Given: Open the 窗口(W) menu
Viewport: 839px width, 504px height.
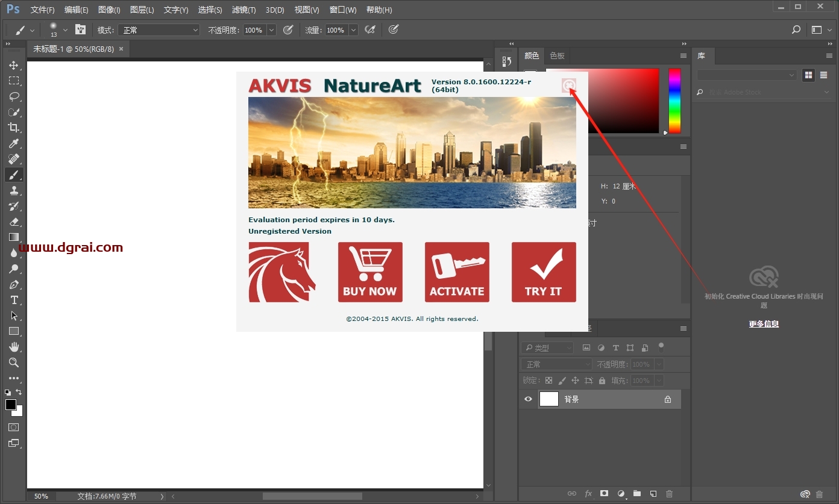Looking at the screenshot, I should pyautogui.click(x=343, y=10).
